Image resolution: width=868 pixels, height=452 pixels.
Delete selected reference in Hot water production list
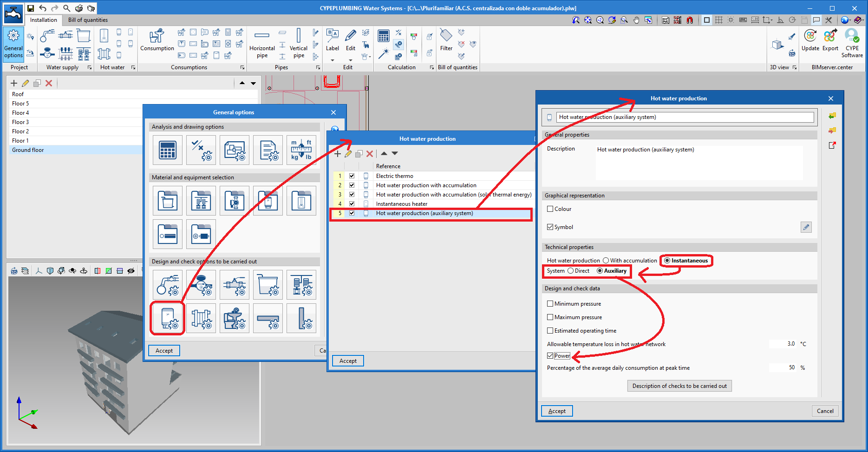click(370, 154)
